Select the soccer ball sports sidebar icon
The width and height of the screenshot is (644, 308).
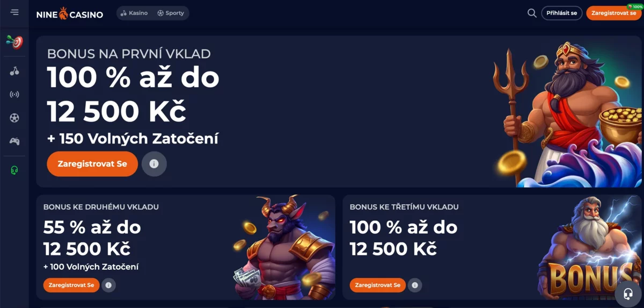pos(14,118)
